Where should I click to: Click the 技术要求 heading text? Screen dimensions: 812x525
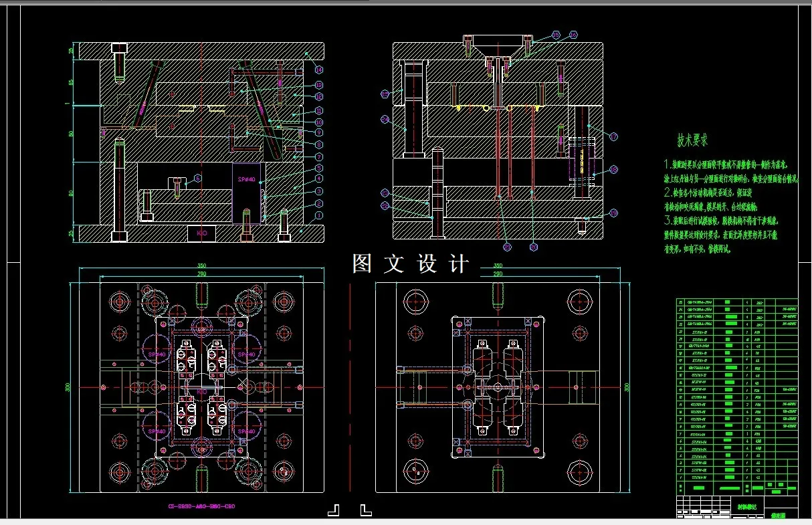pos(692,140)
